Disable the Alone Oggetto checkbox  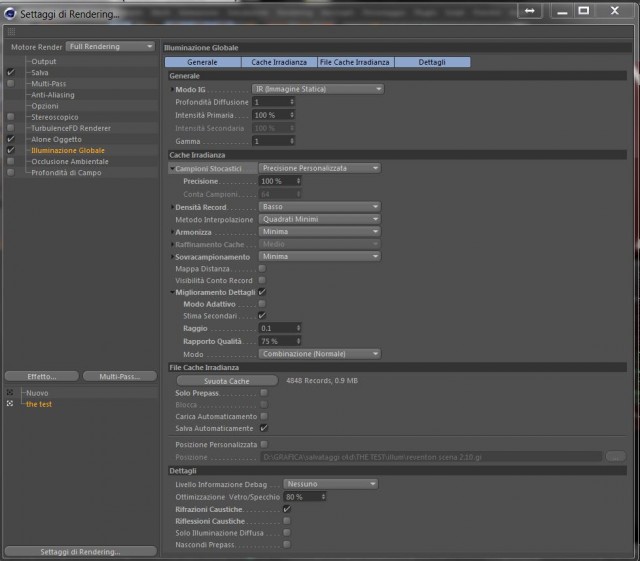11,139
